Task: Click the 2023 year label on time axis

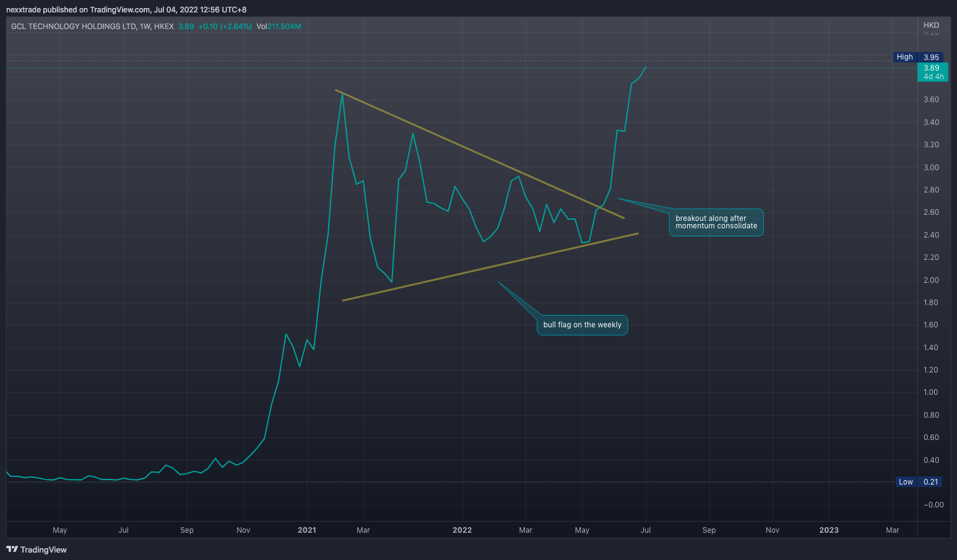Action: (x=829, y=530)
